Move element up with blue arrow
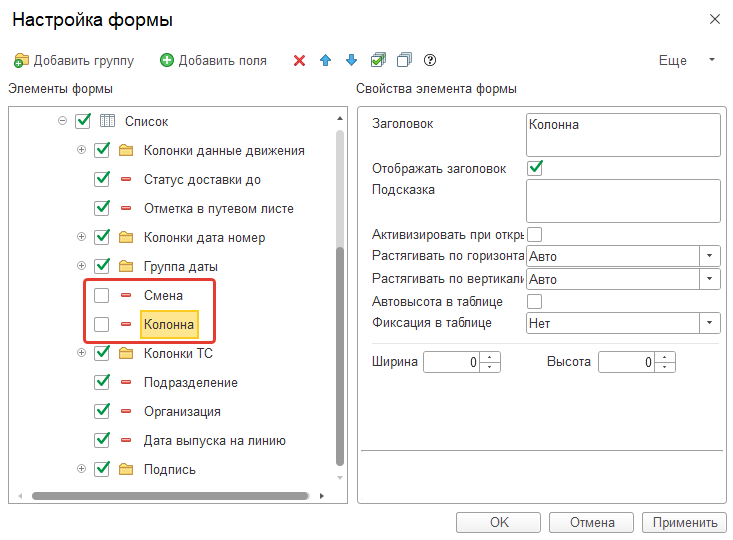The width and height of the screenshot is (733, 540). click(x=325, y=60)
